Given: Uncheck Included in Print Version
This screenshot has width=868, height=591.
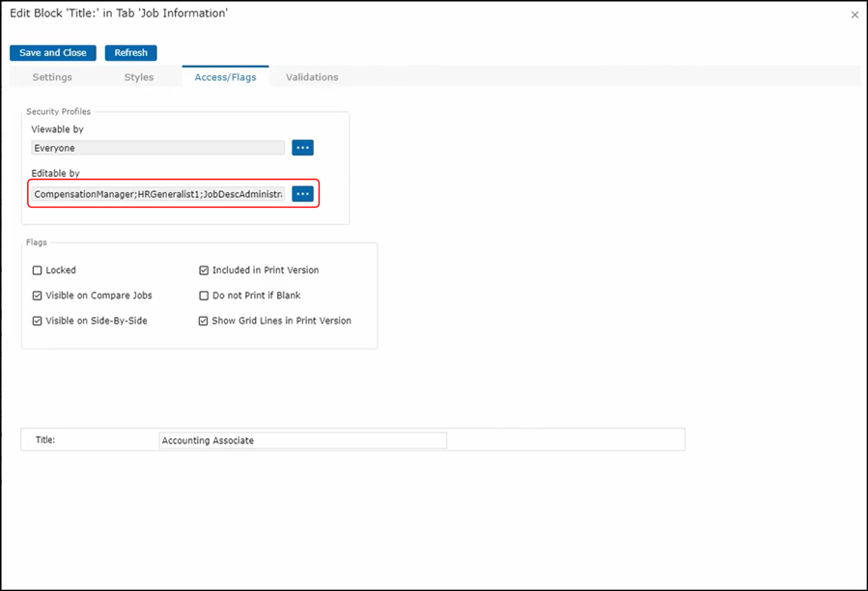Looking at the screenshot, I should point(204,270).
